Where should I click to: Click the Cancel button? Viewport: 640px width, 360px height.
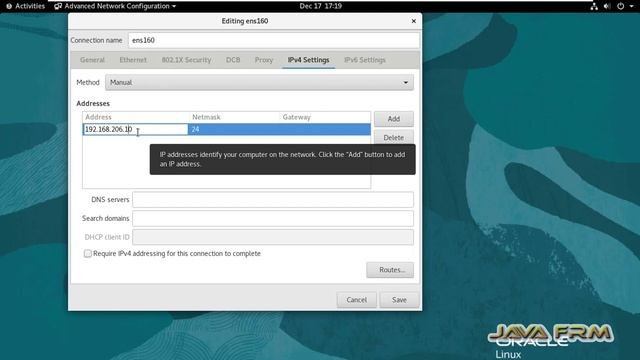pos(357,300)
